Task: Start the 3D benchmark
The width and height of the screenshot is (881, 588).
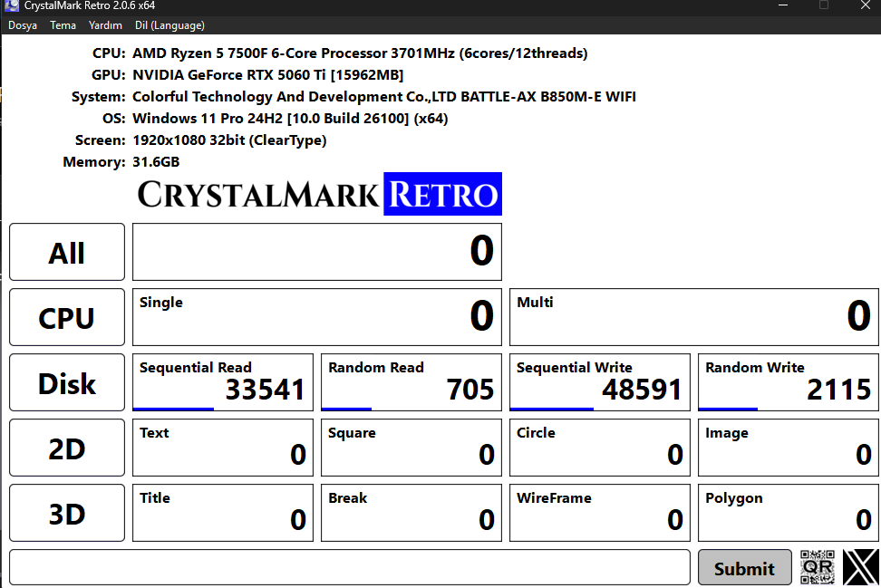Action: click(67, 513)
